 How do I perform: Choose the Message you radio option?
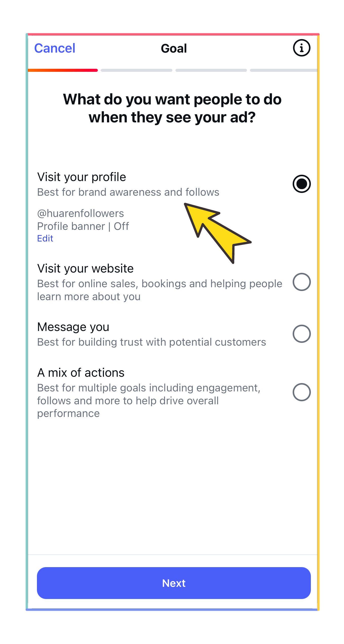302,334
